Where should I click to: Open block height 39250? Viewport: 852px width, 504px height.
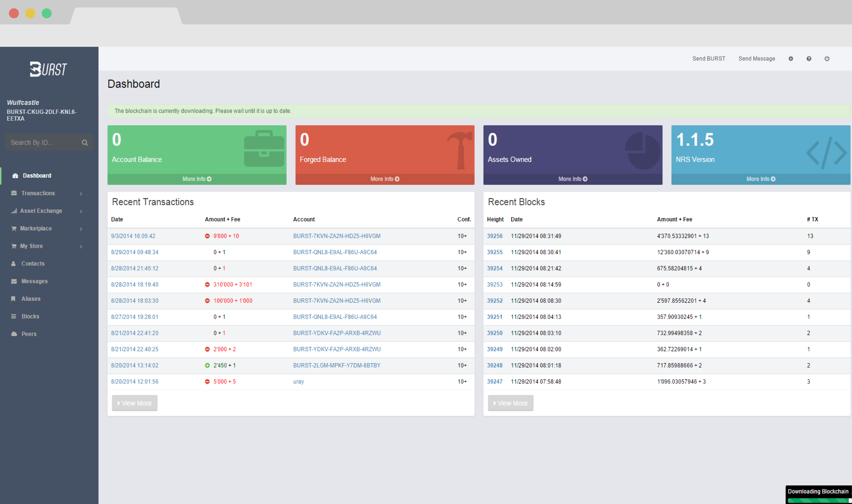point(495,333)
